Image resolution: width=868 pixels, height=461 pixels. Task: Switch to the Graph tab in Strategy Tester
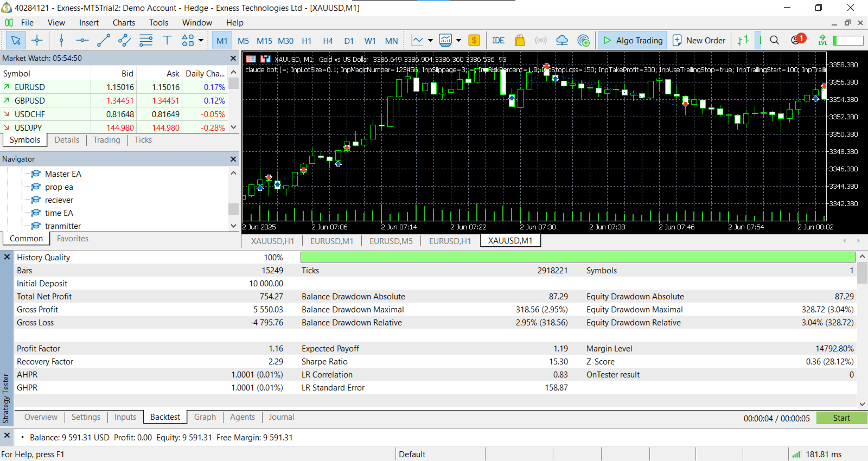click(205, 417)
